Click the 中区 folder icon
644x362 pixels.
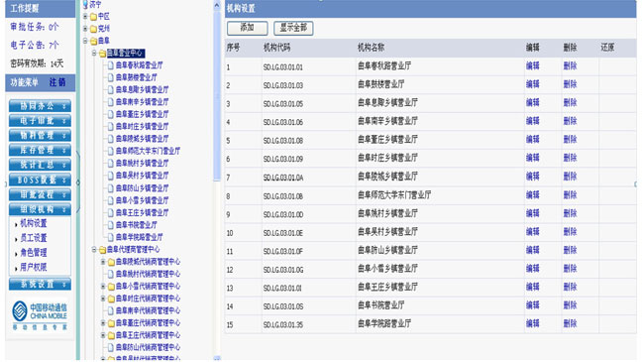click(x=93, y=17)
